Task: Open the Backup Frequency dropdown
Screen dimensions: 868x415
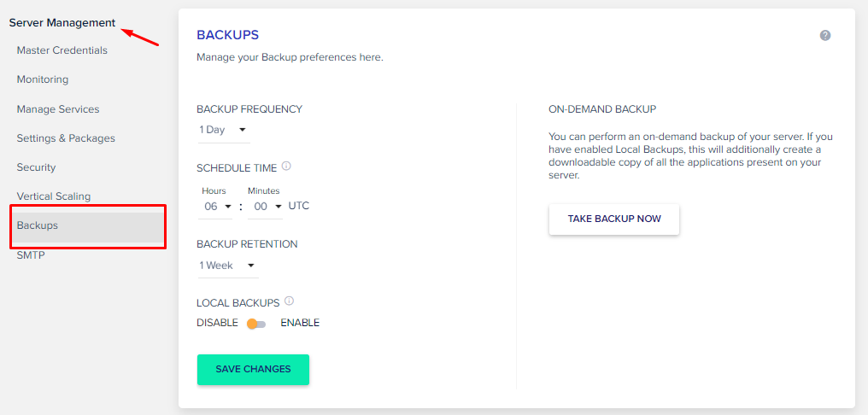Action: point(224,131)
